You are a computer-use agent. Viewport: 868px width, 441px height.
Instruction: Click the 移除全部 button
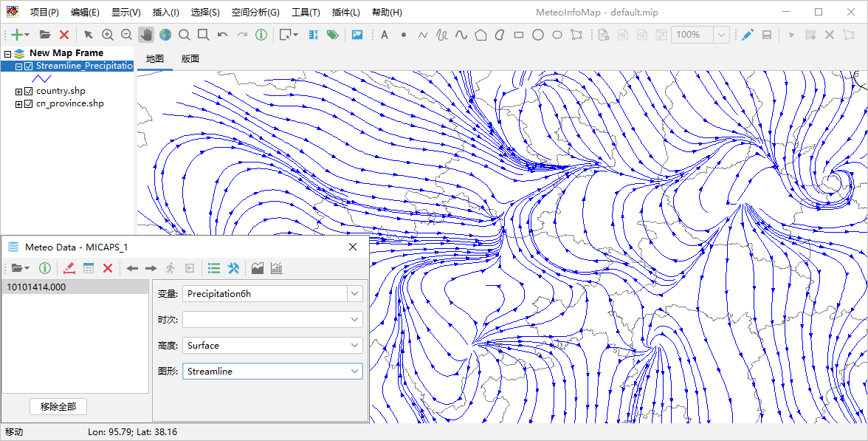click(x=58, y=406)
